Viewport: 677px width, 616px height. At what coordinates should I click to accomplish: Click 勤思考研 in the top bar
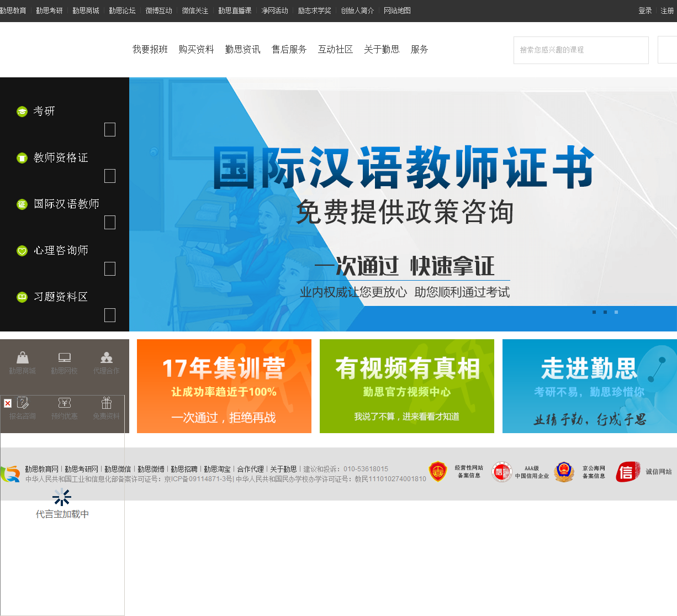[x=49, y=10]
